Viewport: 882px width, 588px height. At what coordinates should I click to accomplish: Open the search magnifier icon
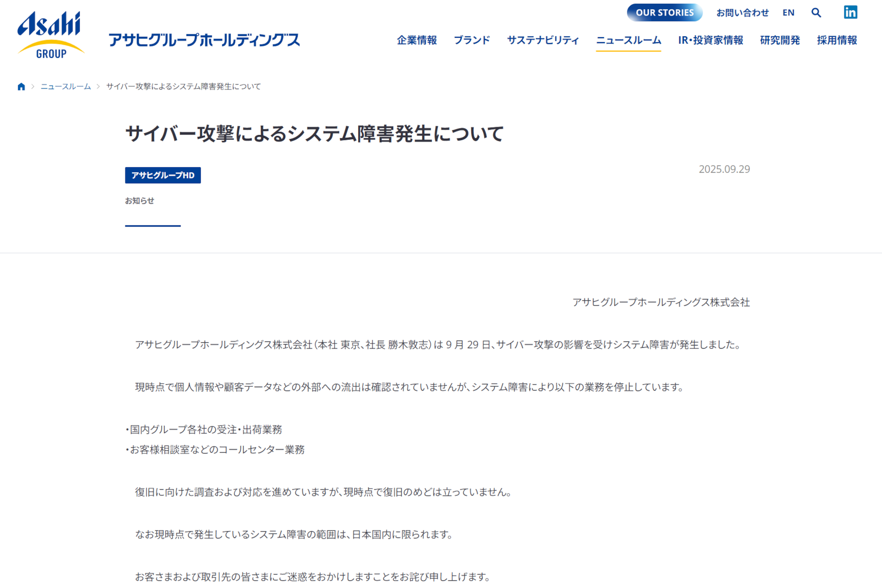pyautogui.click(x=816, y=13)
